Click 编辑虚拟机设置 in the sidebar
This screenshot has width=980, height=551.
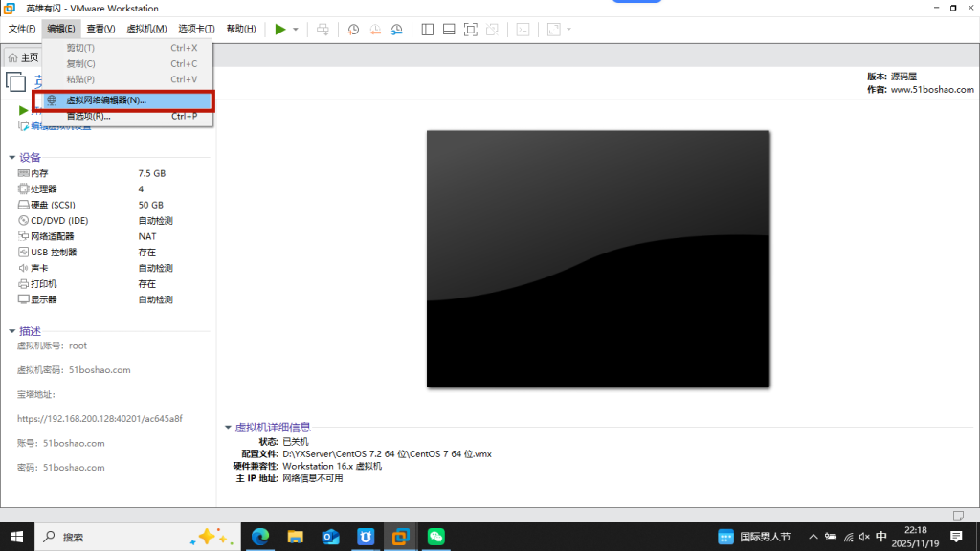(57, 125)
